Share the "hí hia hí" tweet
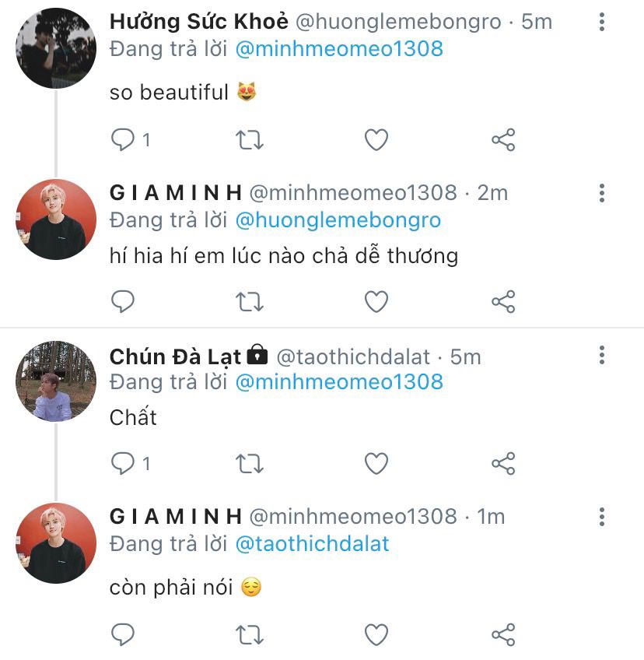 pos(503,301)
